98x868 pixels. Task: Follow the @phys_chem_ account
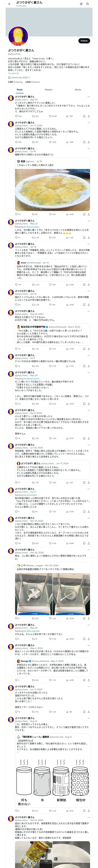tap(84, 41)
